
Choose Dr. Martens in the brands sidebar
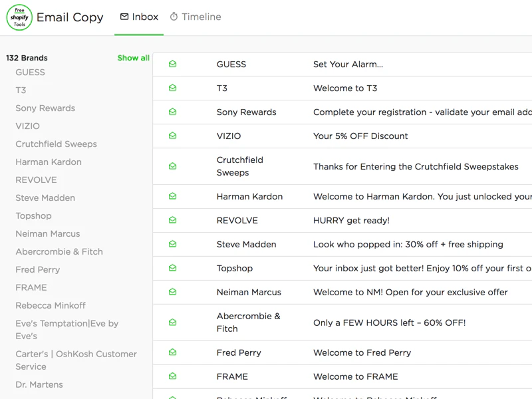pyautogui.click(x=39, y=385)
